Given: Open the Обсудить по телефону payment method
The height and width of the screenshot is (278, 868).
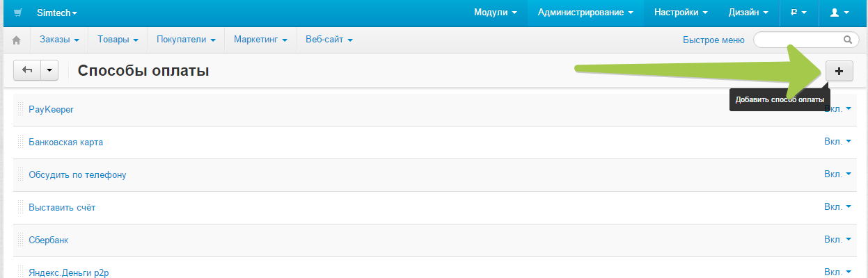Looking at the screenshot, I should [77, 174].
